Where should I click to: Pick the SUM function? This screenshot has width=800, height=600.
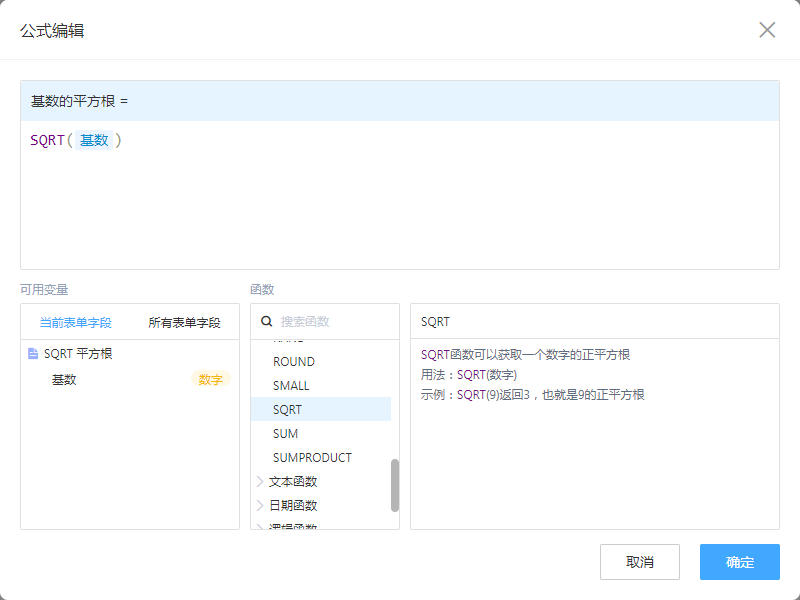(x=286, y=433)
